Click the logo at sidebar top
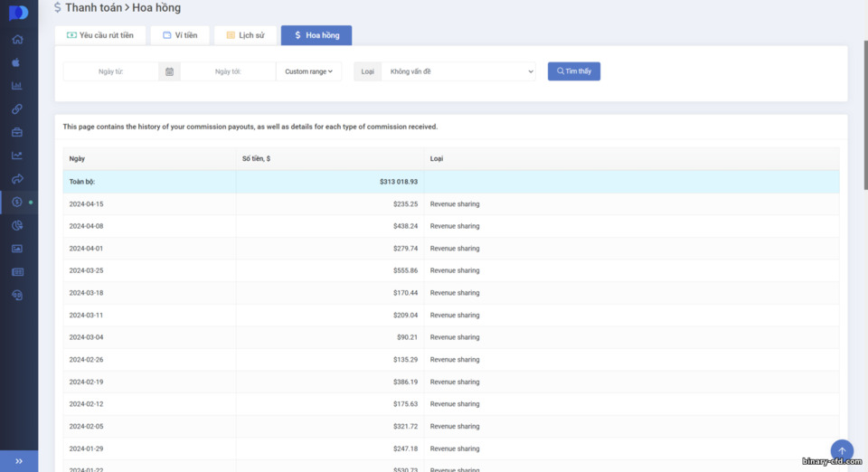This screenshot has height=472, width=868. pyautogui.click(x=18, y=12)
